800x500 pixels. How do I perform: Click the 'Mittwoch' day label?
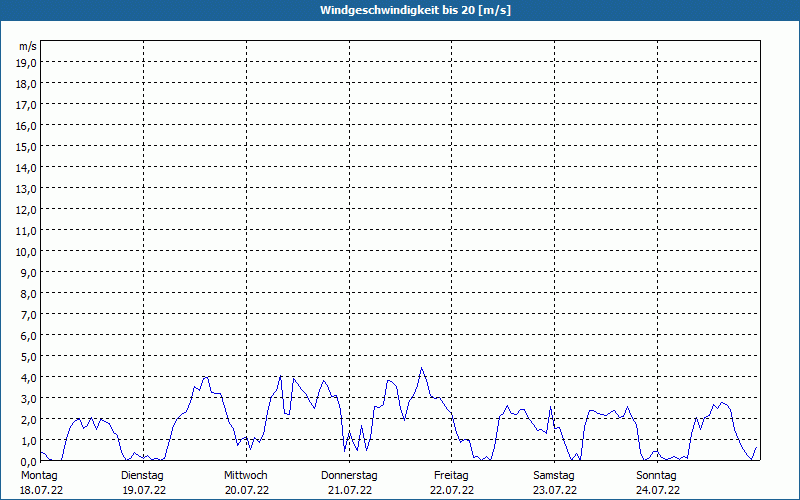[x=246, y=475]
